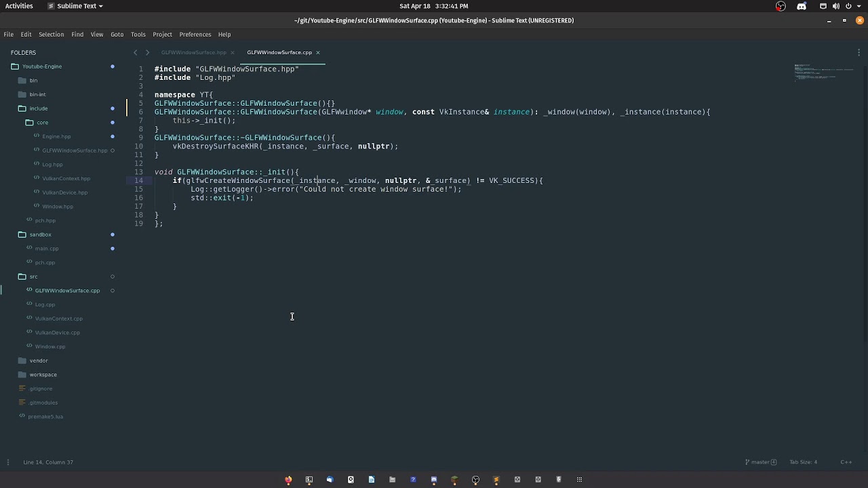Open Window.hpp in the sidebar

pyautogui.click(x=58, y=207)
